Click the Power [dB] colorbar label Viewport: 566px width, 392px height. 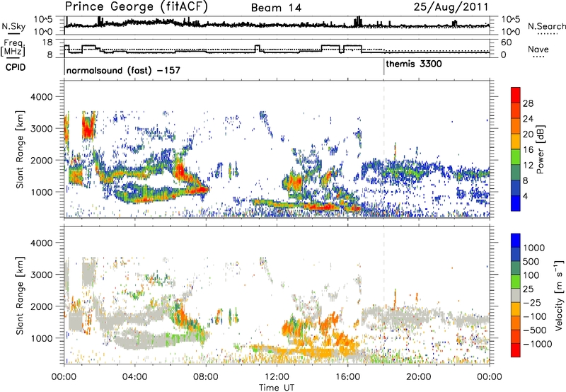click(x=540, y=149)
